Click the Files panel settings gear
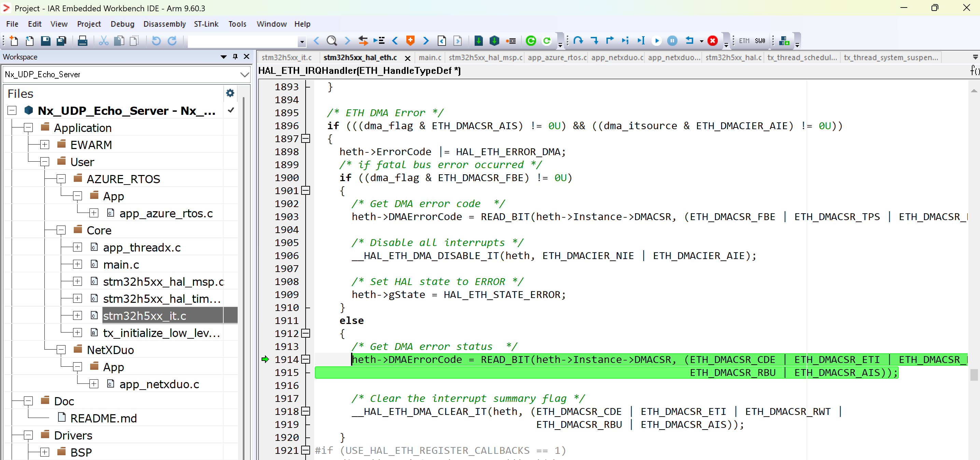The height and width of the screenshot is (460, 980). (230, 93)
